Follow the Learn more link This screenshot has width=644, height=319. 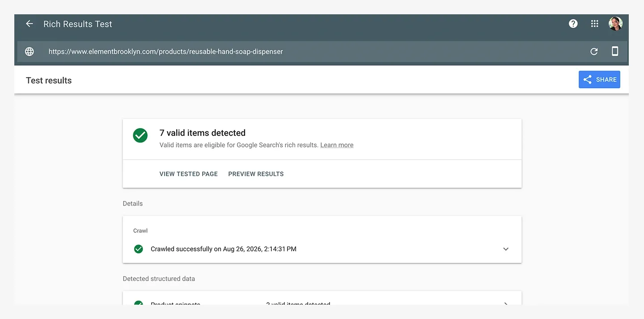coord(337,145)
